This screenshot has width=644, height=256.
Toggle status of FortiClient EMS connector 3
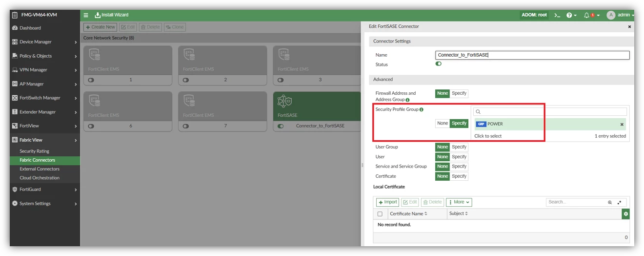click(x=281, y=80)
